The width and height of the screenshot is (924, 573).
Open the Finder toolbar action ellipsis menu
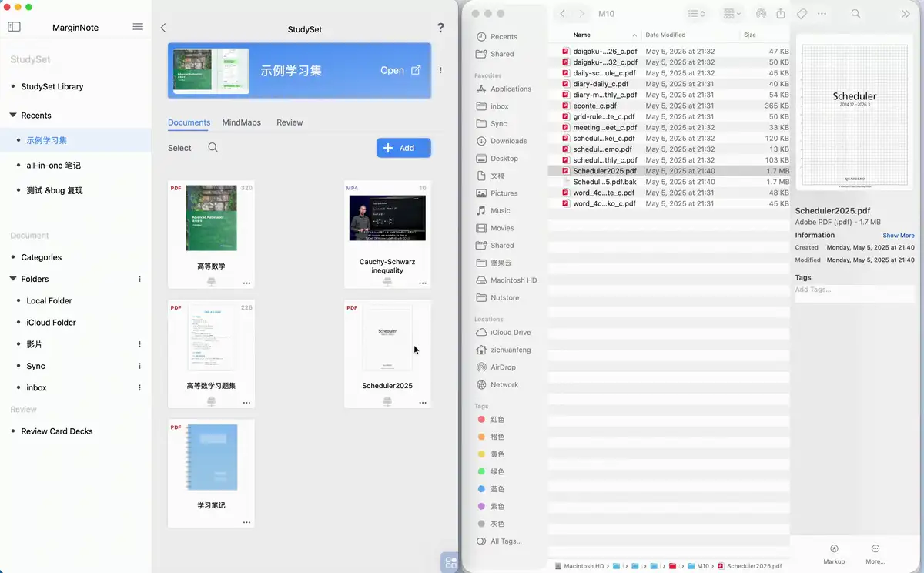822,14
